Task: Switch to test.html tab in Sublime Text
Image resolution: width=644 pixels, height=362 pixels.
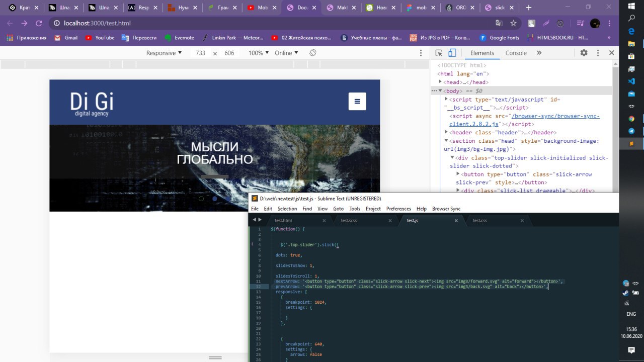Action: click(x=300, y=220)
